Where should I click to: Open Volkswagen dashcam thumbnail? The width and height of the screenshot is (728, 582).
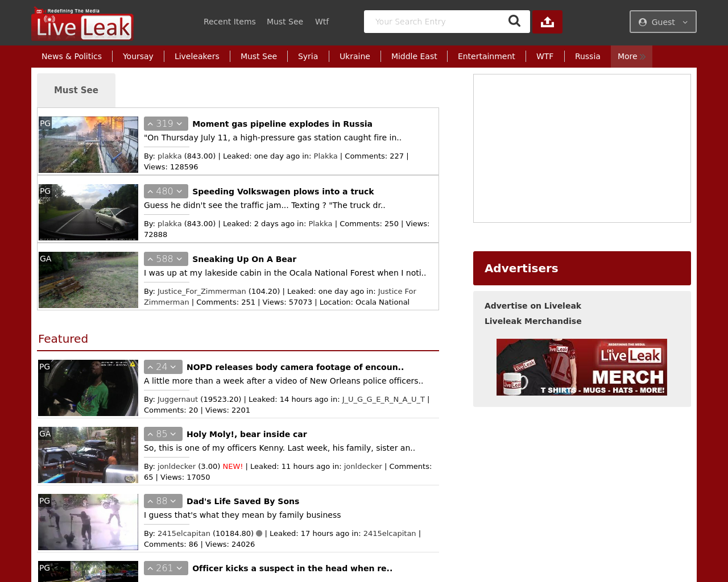coord(88,212)
